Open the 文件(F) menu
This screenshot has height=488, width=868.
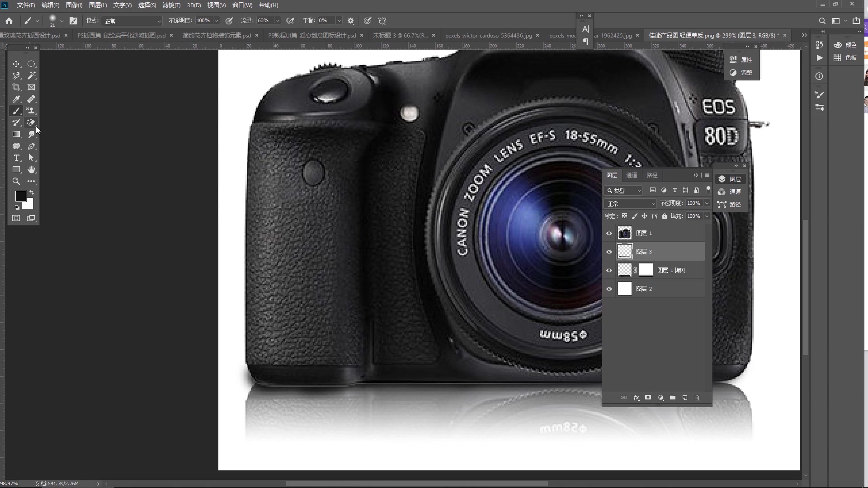click(26, 5)
